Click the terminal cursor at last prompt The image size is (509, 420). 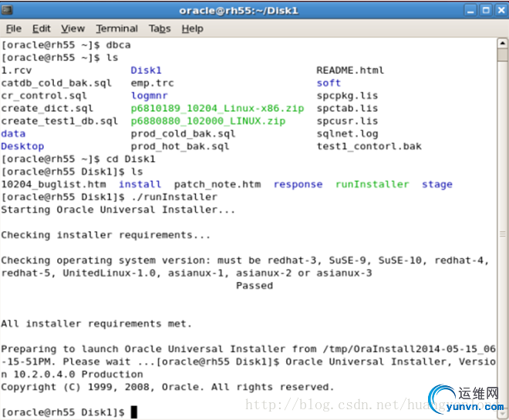[133, 412]
